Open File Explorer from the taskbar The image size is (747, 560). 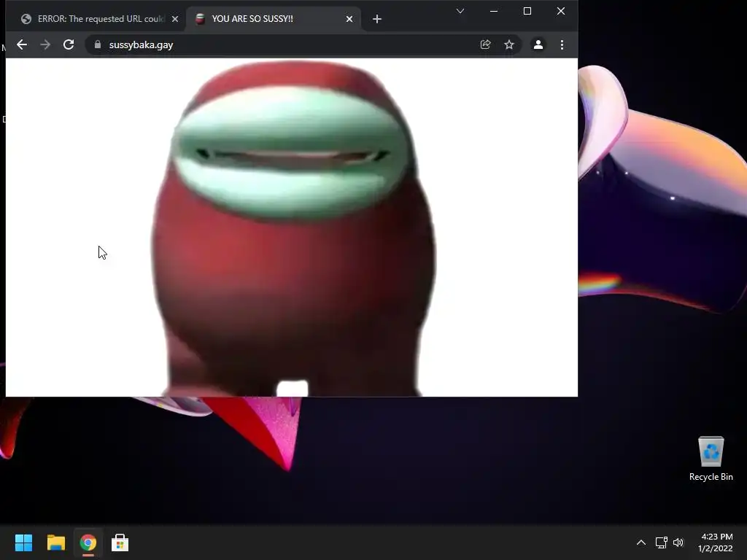pyautogui.click(x=55, y=542)
